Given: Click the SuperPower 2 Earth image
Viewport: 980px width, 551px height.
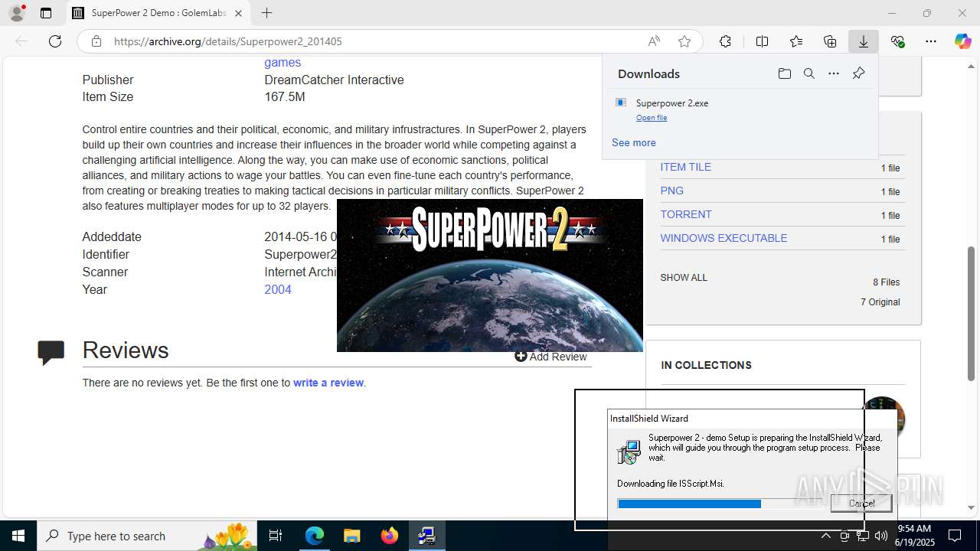Looking at the screenshot, I should pos(490,275).
